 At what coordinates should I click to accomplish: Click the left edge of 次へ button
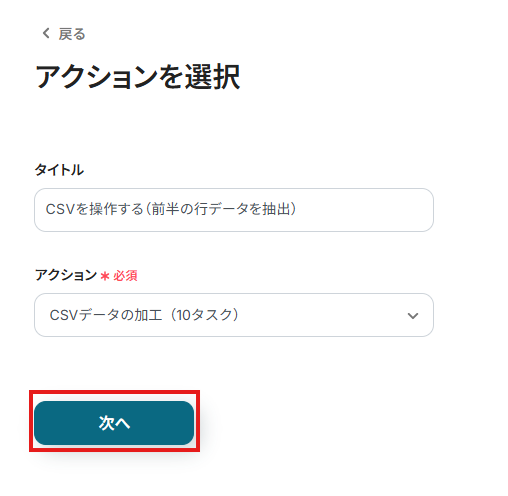(x=42, y=423)
